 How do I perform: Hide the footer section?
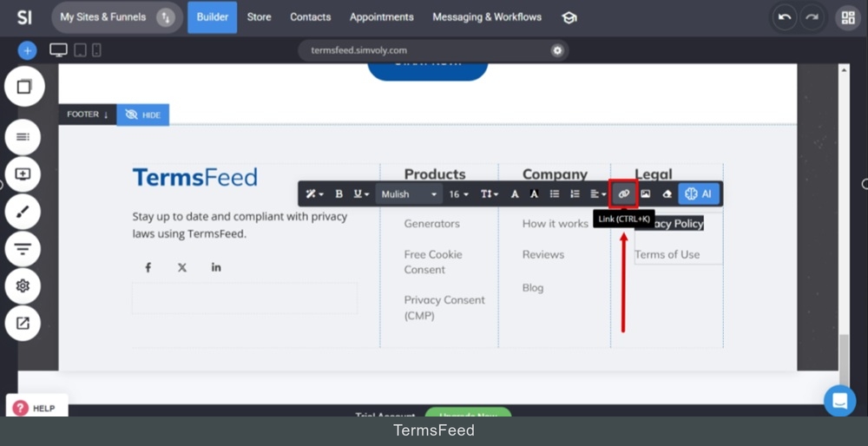click(143, 115)
